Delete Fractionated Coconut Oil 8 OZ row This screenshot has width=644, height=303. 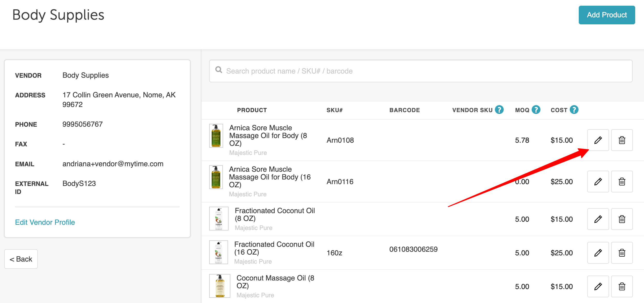[622, 219]
